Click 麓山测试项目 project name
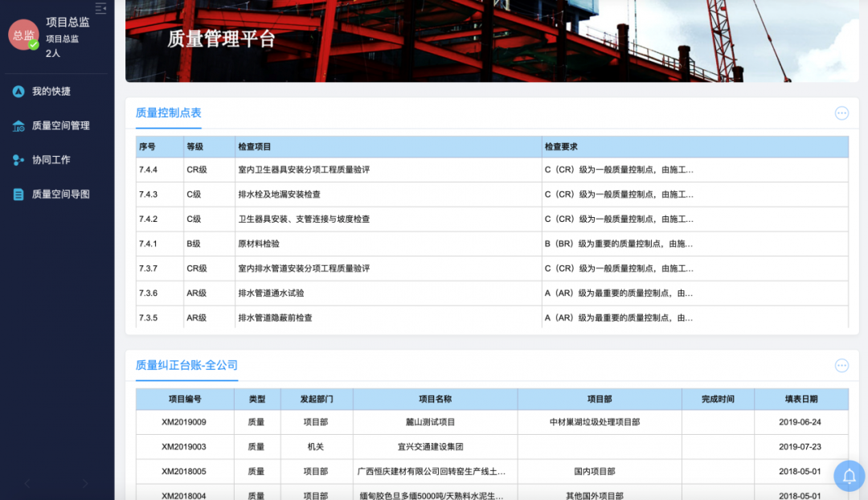 click(x=431, y=422)
